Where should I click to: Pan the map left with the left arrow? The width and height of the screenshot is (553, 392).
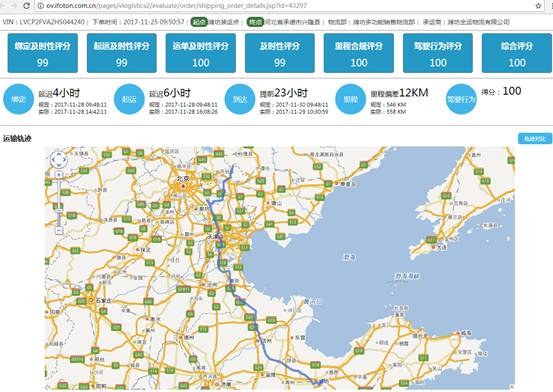pyautogui.click(x=53, y=160)
